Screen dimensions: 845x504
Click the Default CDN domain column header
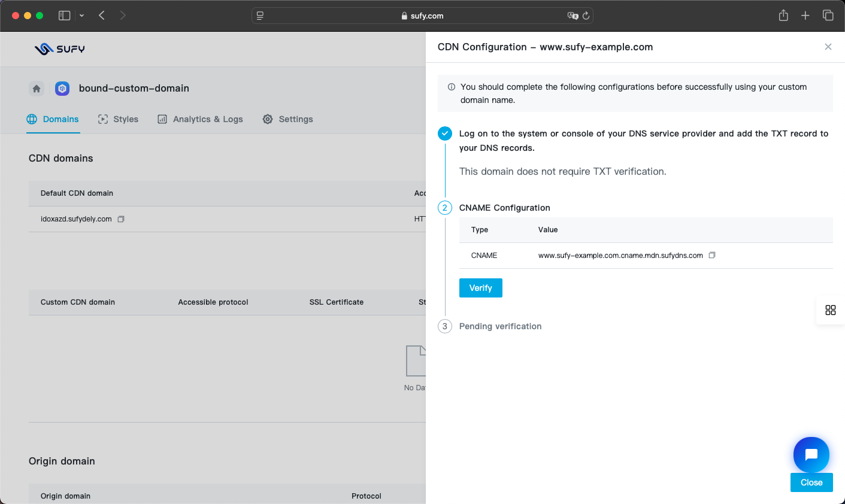[x=77, y=193]
